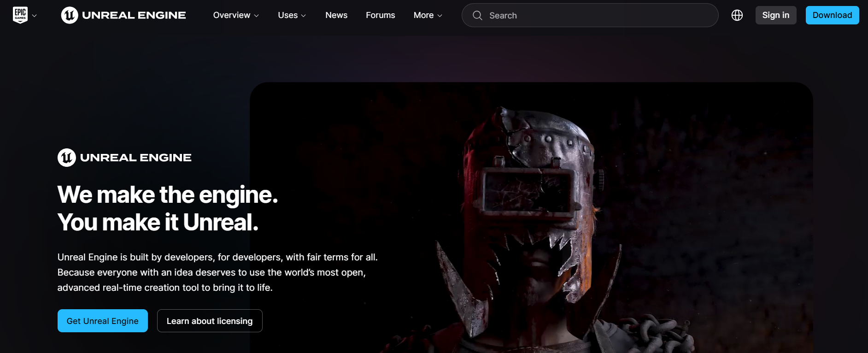Focus the Search input field
Image resolution: width=868 pixels, height=353 pixels.
(x=590, y=15)
